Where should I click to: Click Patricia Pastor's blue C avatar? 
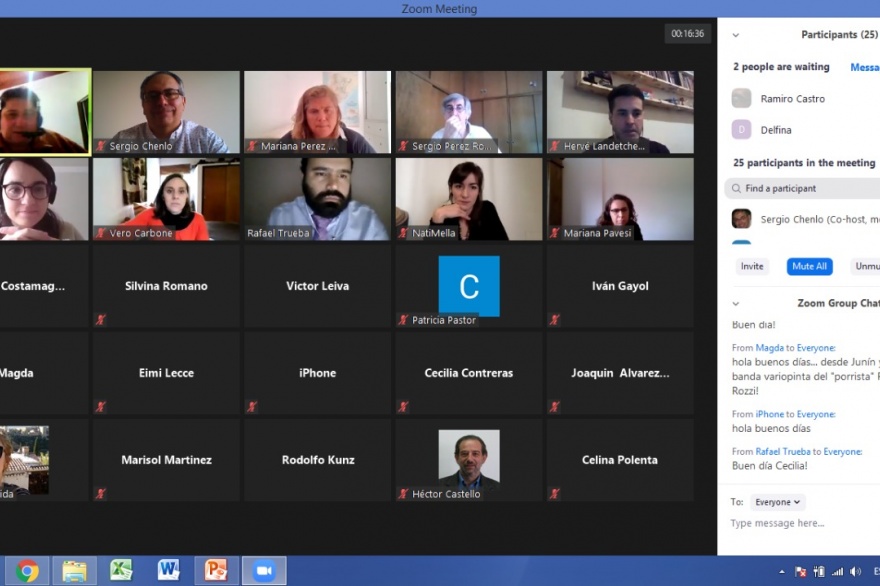coord(469,286)
